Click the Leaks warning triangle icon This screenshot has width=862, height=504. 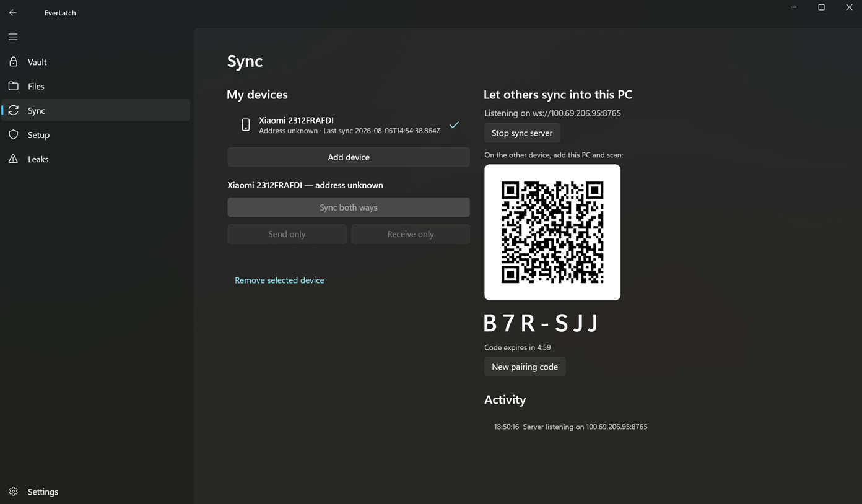13,159
